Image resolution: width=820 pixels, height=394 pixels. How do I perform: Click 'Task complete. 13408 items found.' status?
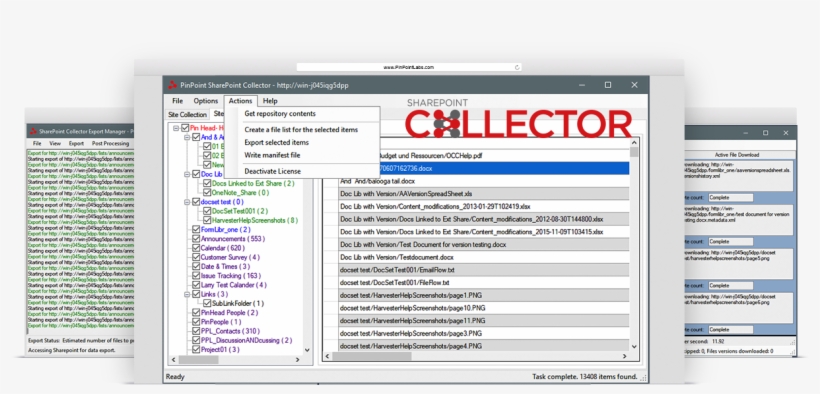[x=585, y=377]
